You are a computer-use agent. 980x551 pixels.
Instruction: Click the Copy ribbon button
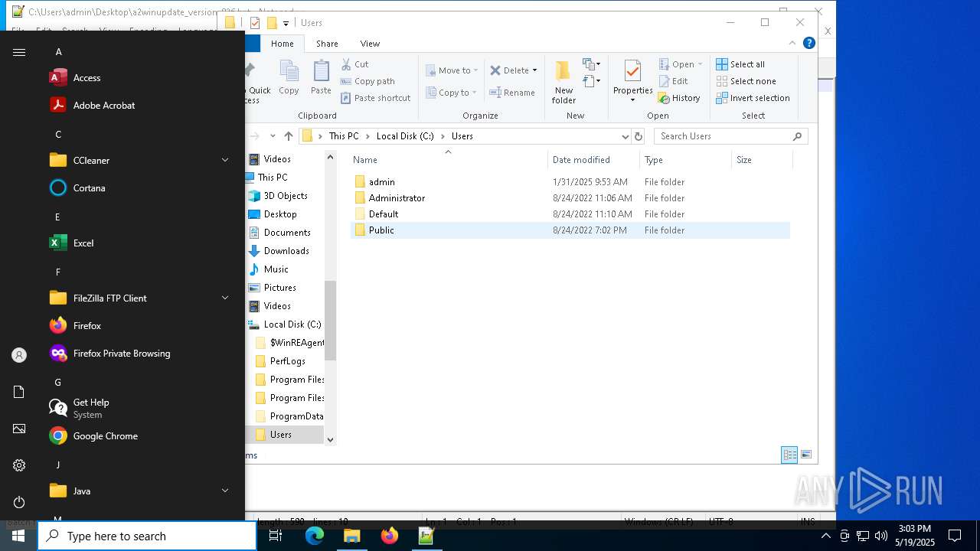289,78
